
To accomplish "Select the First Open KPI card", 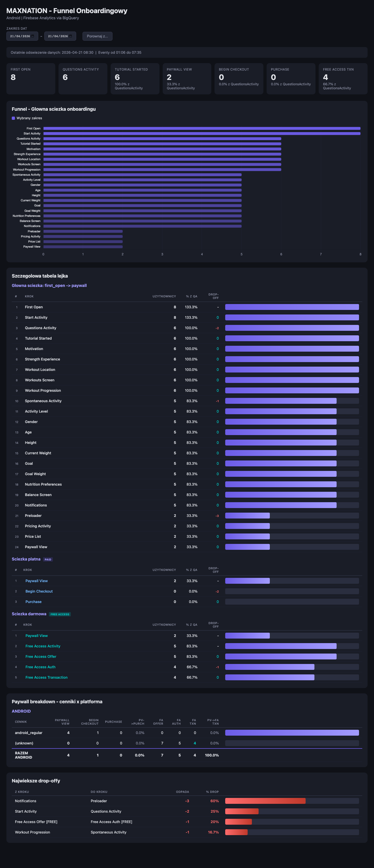I will point(31,79).
